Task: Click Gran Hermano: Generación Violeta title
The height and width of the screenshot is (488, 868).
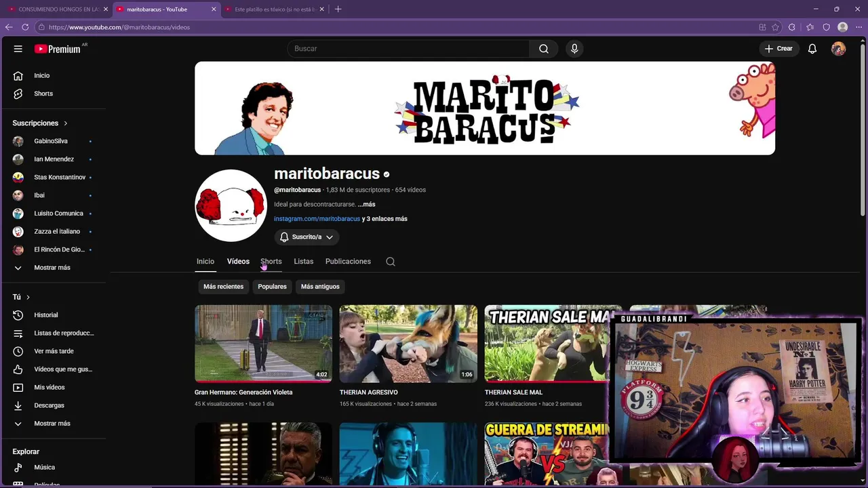Action: click(x=243, y=392)
